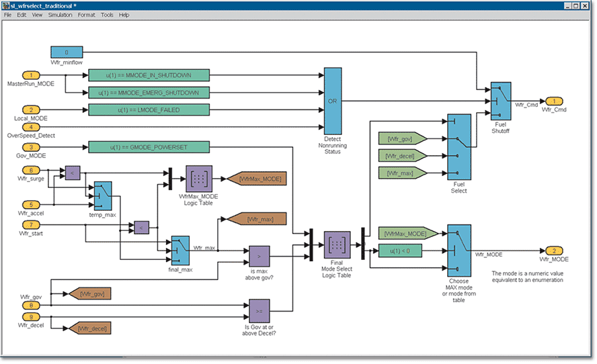Open the Help menu
Screen dimensions: 597x364
(124, 15)
